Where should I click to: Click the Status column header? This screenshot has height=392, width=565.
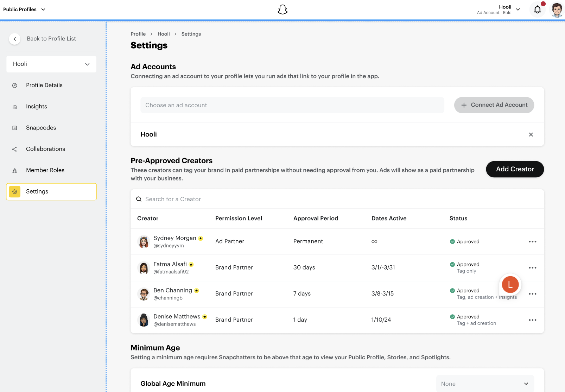[458, 219]
